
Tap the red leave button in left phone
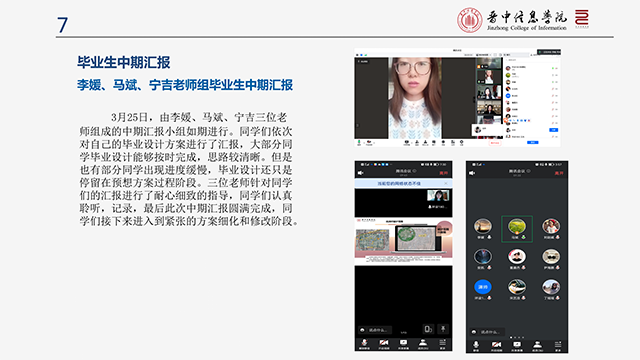coord(443,173)
